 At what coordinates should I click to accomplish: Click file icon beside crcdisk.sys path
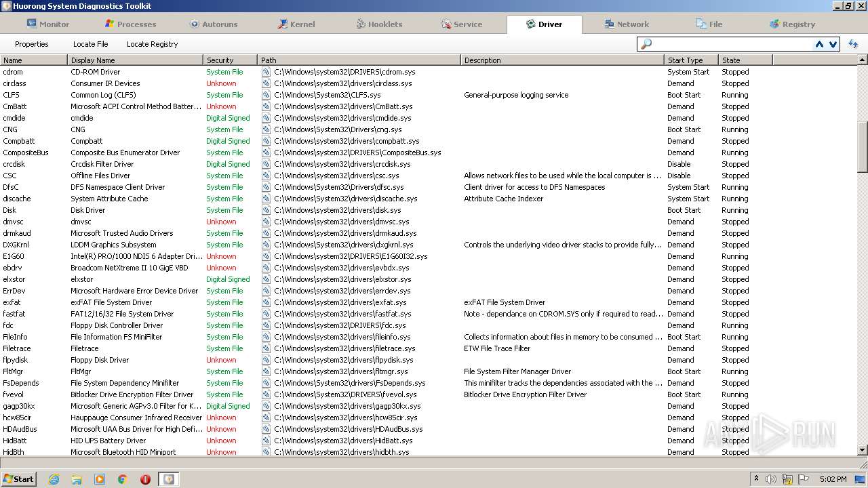(267, 164)
